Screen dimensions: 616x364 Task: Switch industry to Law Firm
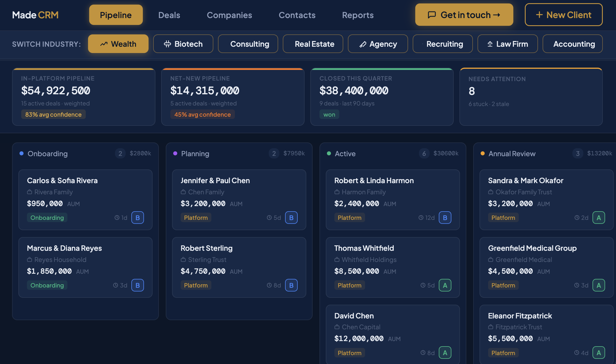[x=508, y=44]
